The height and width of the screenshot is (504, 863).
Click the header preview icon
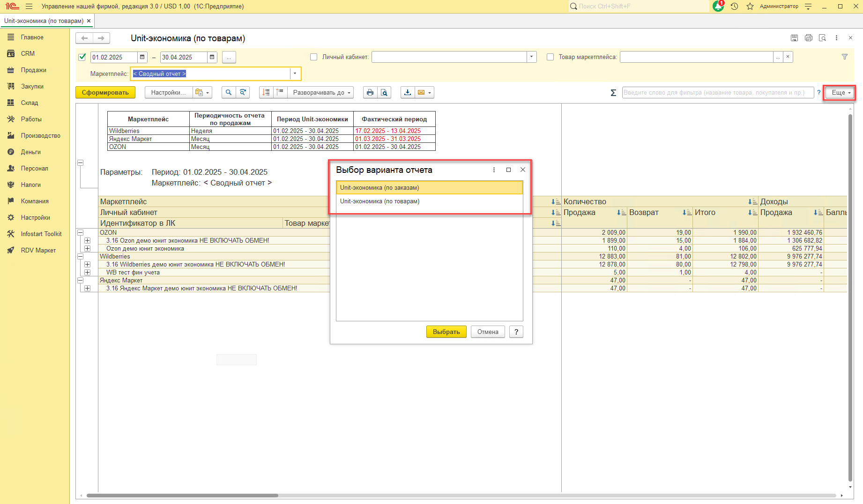tap(822, 38)
